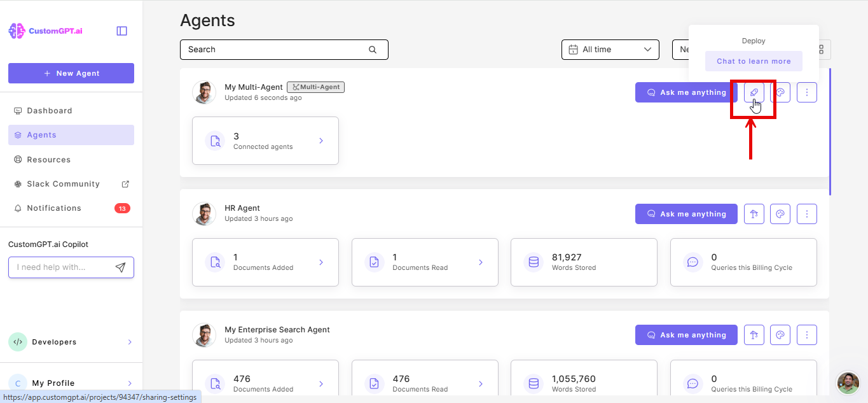The height and width of the screenshot is (403, 868).
Task: Click the Notifications bell icon
Action: coord(18,208)
